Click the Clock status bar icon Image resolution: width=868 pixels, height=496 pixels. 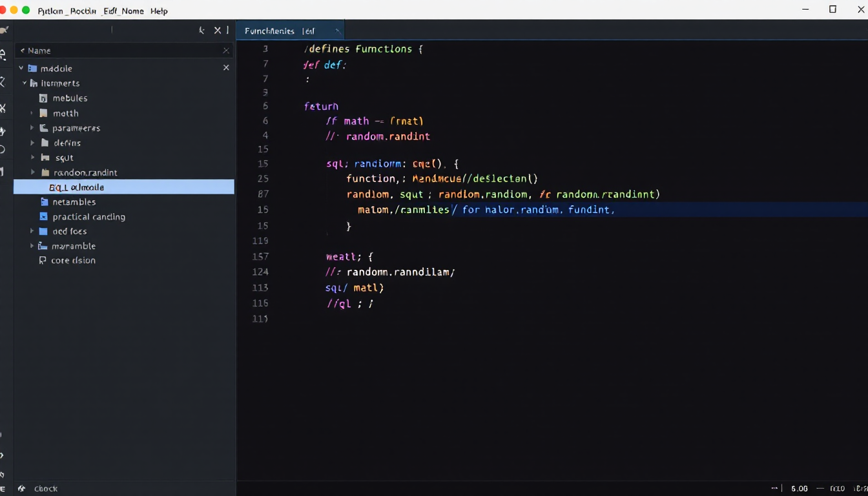pos(21,489)
